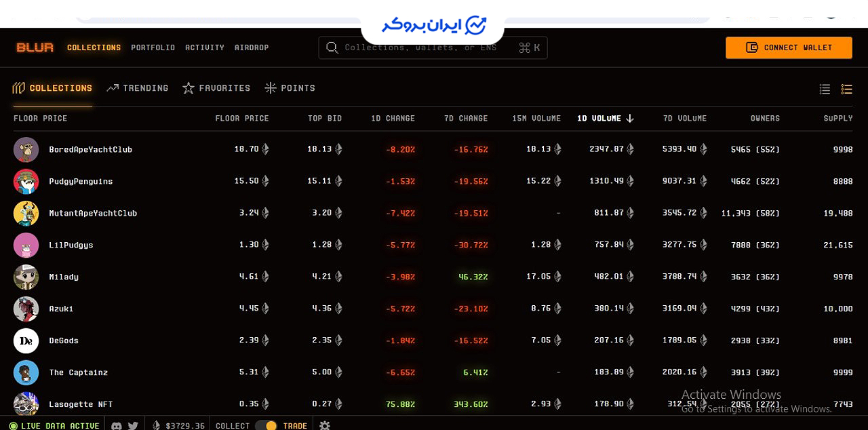The image size is (868, 430).
Task: Sort by Top Bid column header
Action: click(x=325, y=118)
